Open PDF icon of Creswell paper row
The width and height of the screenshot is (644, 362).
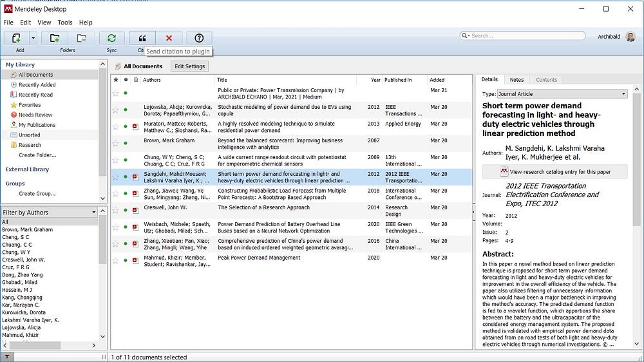pos(135,211)
